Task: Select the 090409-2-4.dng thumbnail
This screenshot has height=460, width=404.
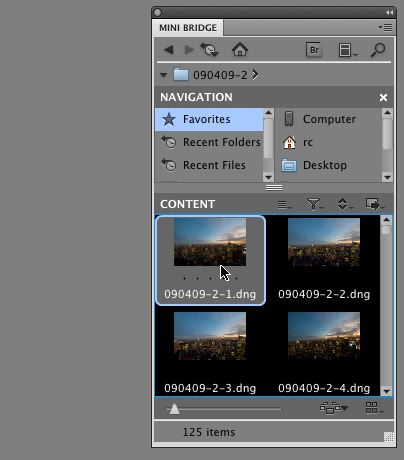Action: click(x=324, y=353)
